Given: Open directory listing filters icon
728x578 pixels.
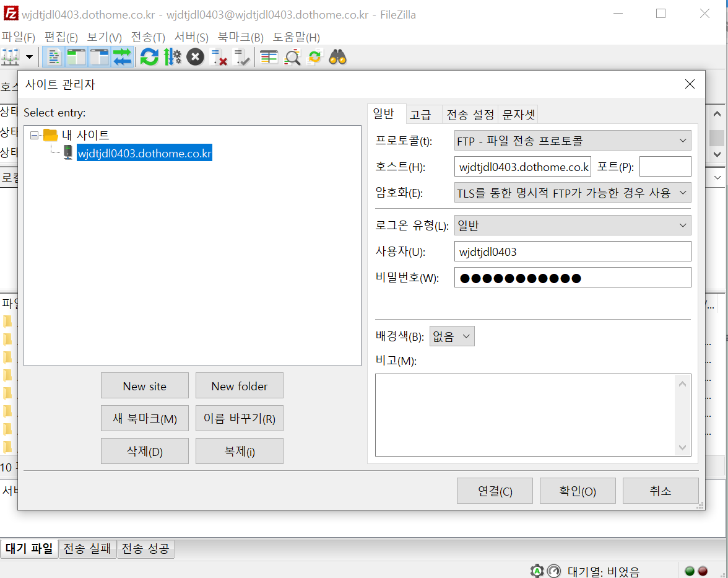Looking at the screenshot, I should point(269,57).
